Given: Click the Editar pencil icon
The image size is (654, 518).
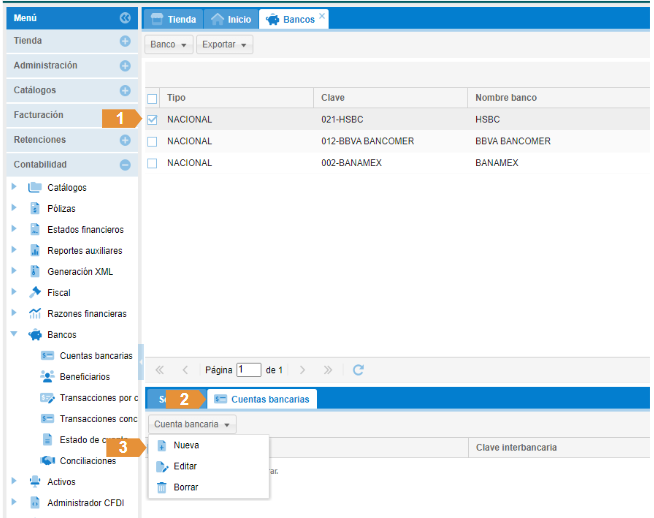Looking at the screenshot, I should tap(162, 466).
